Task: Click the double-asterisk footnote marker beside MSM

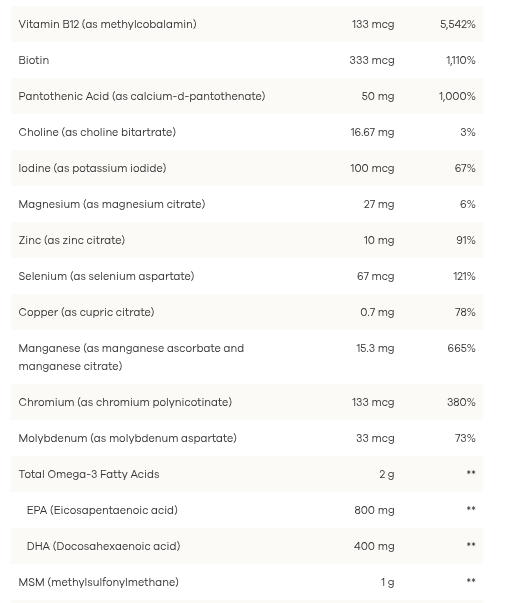Action: pos(471,580)
